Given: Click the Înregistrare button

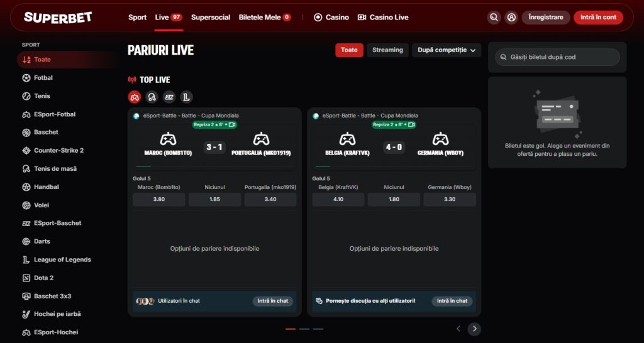Looking at the screenshot, I should (546, 18).
